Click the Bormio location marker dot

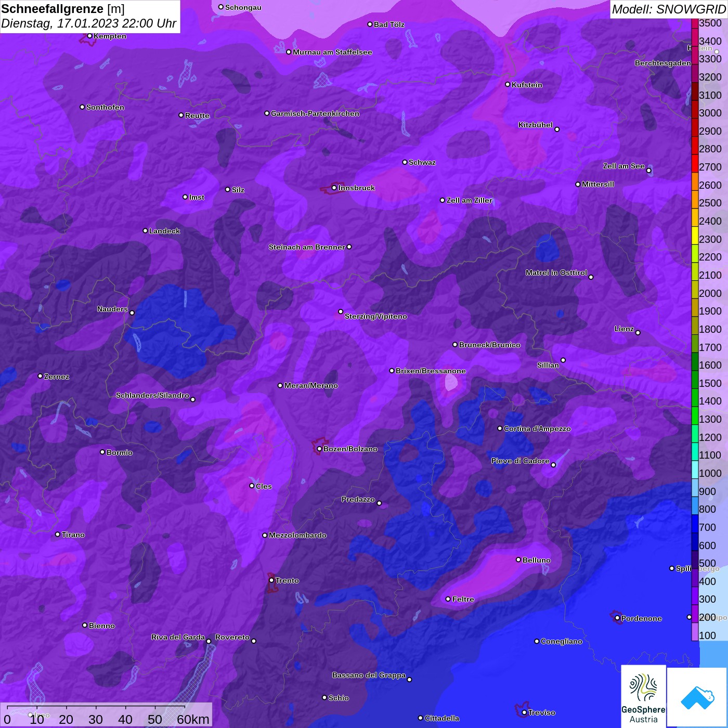pyautogui.click(x=102, y=452)
